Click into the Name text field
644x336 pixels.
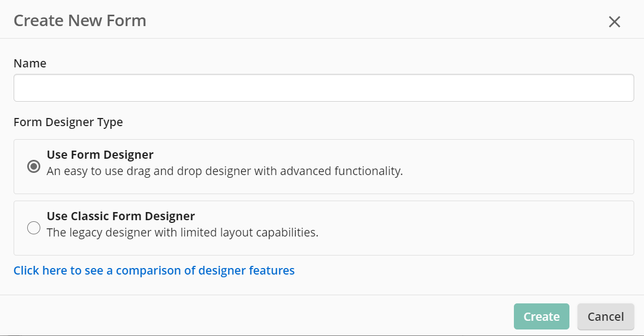click(324, 88)
